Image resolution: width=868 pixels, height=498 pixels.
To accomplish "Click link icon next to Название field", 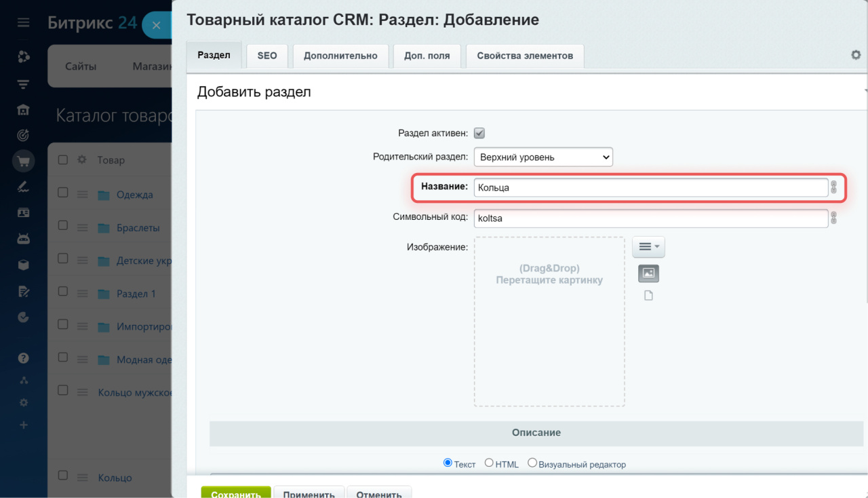I will [834, 187].
